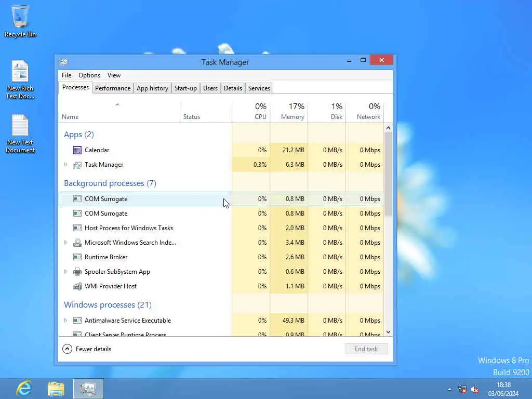Screen dimensions: 532x399
Task: Click the Task Manager process row icon
Action: (77, 165)
